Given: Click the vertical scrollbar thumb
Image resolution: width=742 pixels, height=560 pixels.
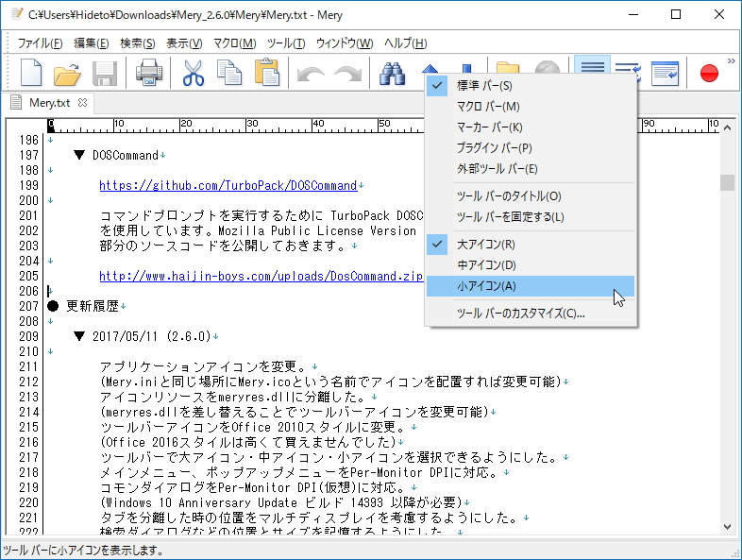Looking at the screenshot, I should (x=727, y=182).
